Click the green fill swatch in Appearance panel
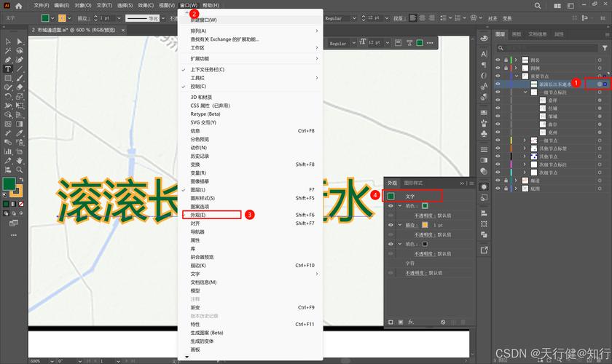This screenshot has height=364, width=612. click(x=425, y=206)
